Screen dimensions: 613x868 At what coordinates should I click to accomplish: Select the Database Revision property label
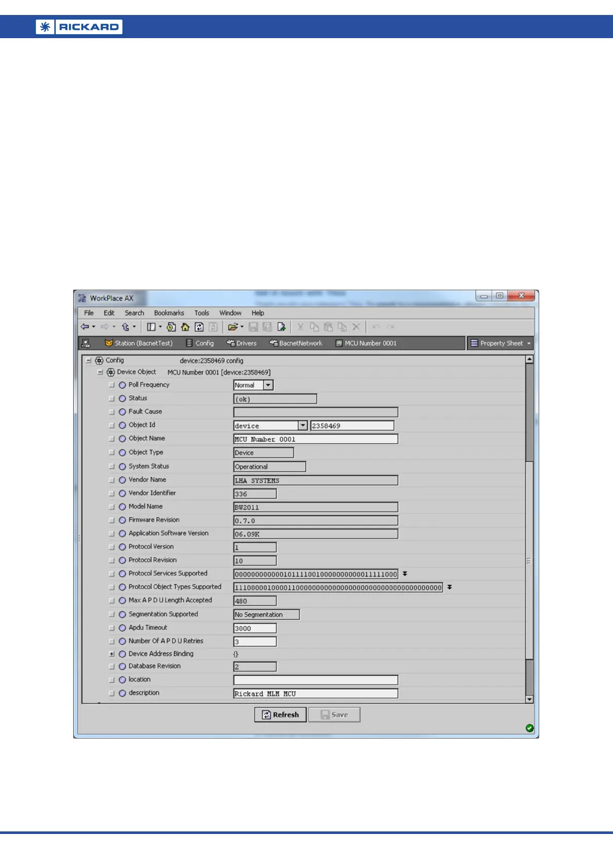[x=155, y=666]
